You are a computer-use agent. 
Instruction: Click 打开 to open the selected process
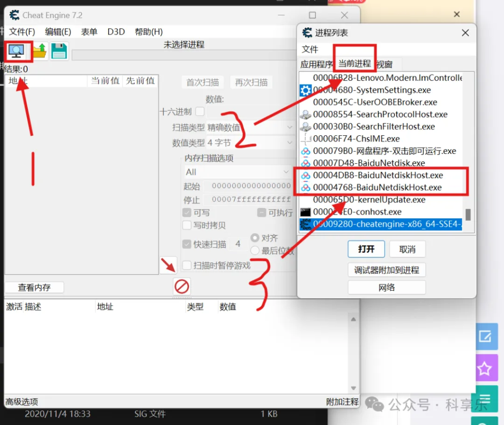[366, 249]
